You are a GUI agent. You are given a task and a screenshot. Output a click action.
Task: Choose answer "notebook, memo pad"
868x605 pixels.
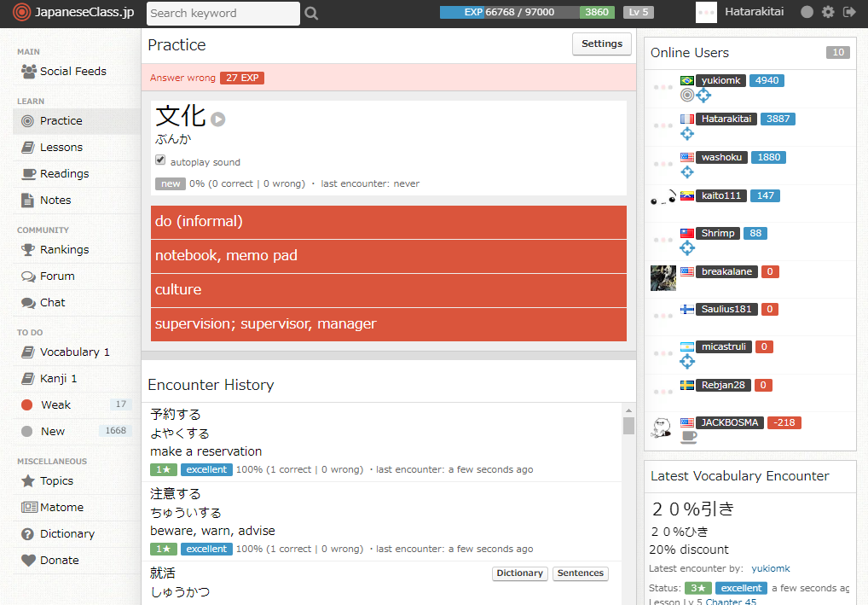point(388,256)
